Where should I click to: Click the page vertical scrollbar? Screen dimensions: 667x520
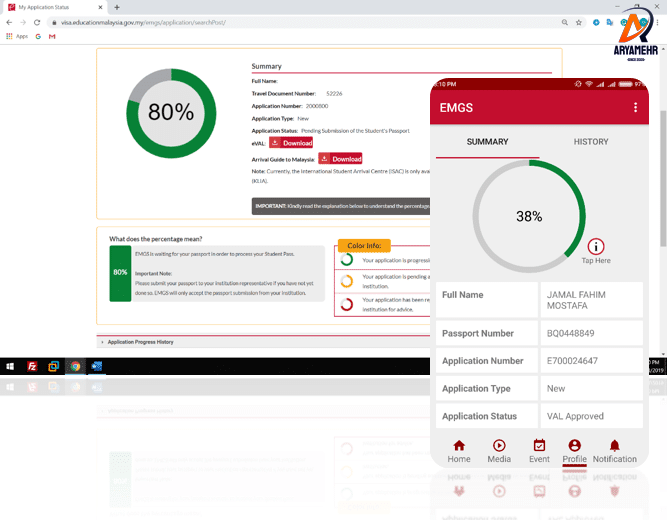click(663, 178)
